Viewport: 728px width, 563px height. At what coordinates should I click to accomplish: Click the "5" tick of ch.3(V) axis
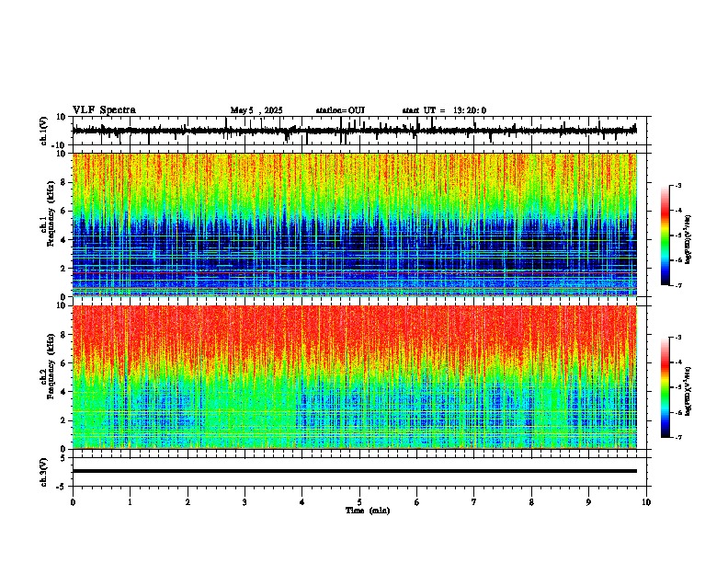click(63, 457)
